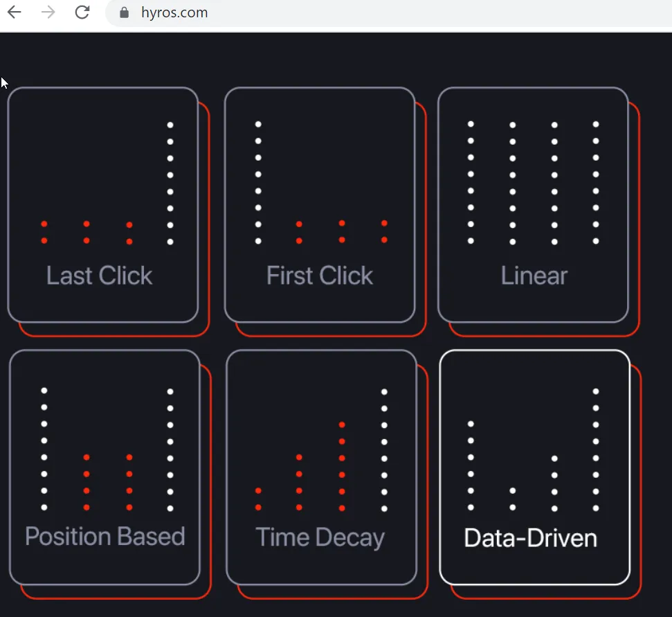The image size is (672, 617).
Task: Click the browser forward arrow
Action: point(48,12)
